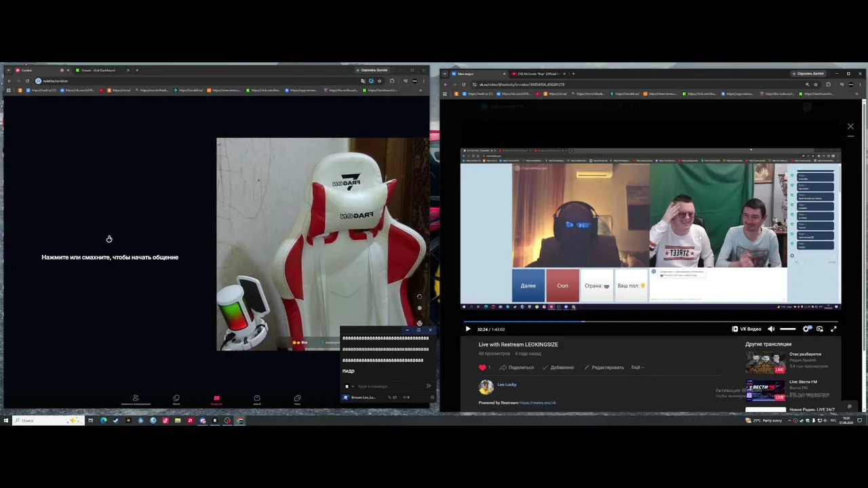Enter fullscreen in VK video player
868x488 pixels.
point(833,329)
